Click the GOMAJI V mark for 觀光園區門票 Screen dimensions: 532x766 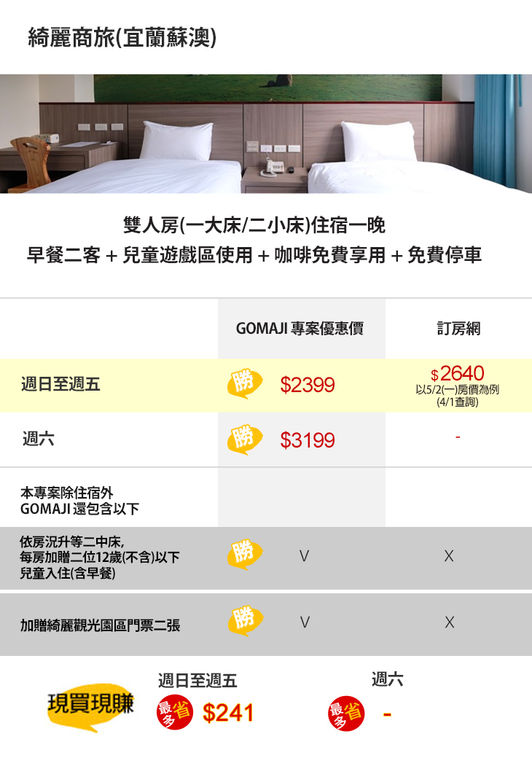tap(304, 622)
